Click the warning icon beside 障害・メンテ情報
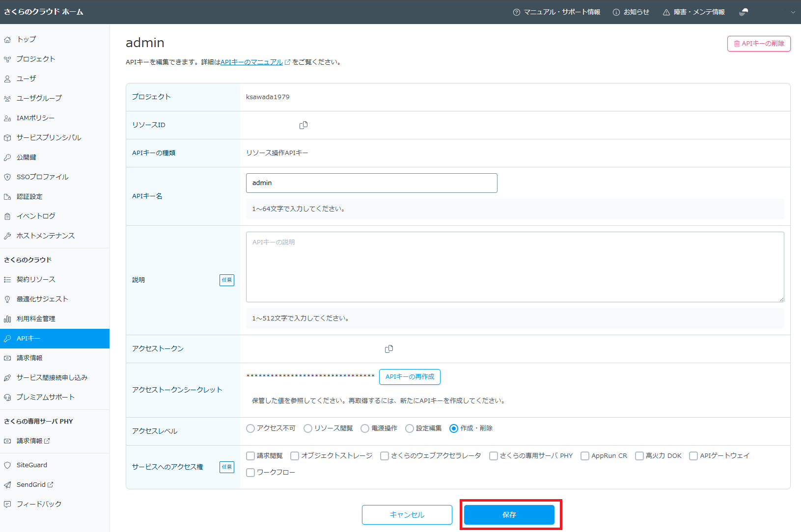Screen dimensions: 801x532 pos(666,12)
